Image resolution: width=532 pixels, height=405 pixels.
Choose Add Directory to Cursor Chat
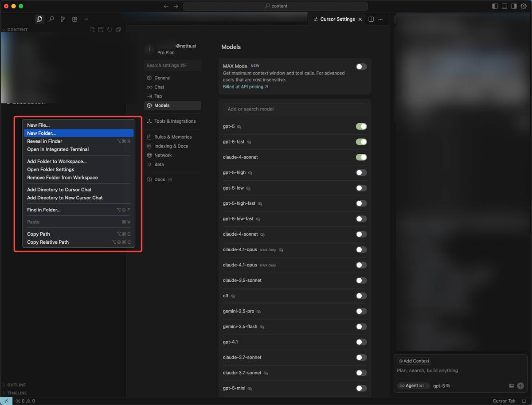pos(78,190)
